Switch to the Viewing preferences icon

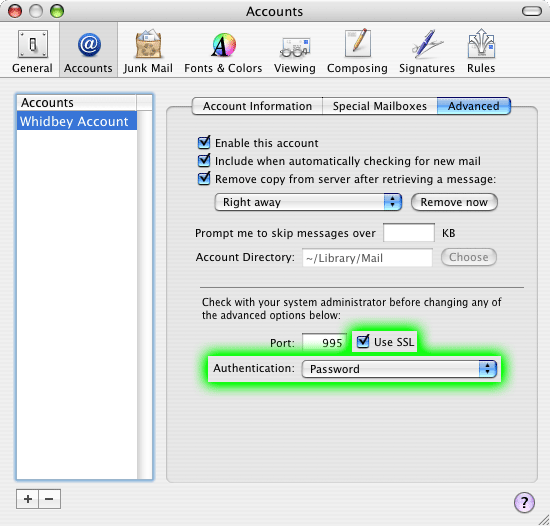coord(295,51)
